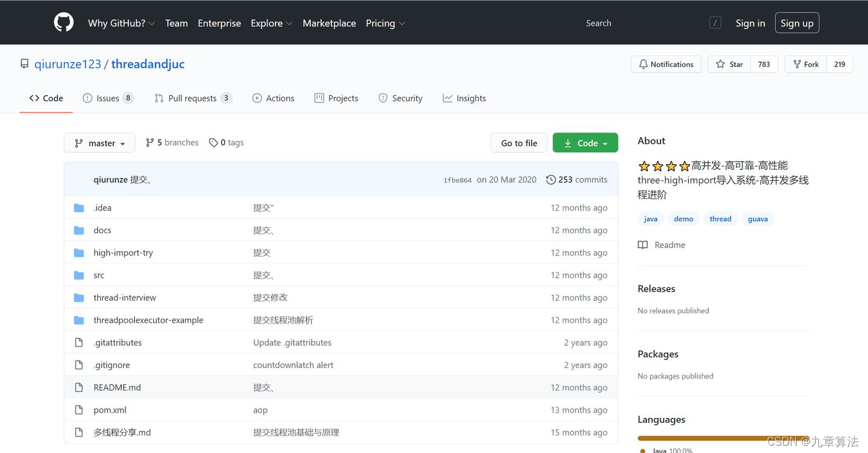Viewport: 868px width, 453px height.
Task: Click the src folder icon
Action: tap(79, 275)
